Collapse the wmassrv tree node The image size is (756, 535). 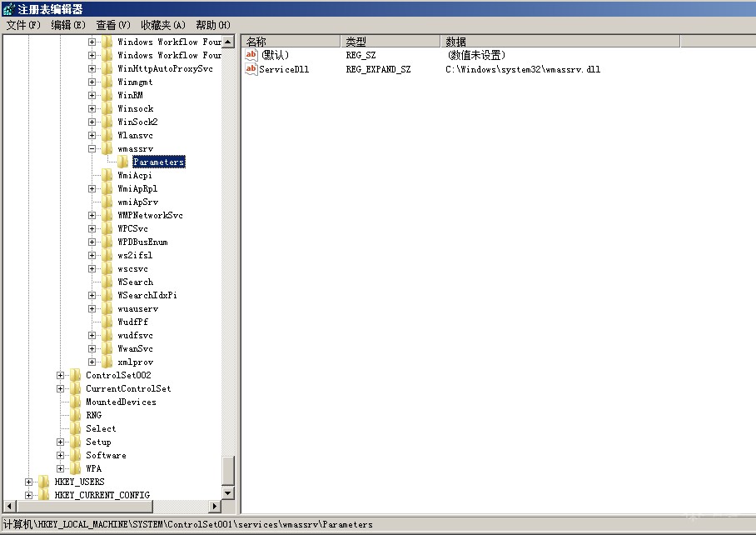92,148
